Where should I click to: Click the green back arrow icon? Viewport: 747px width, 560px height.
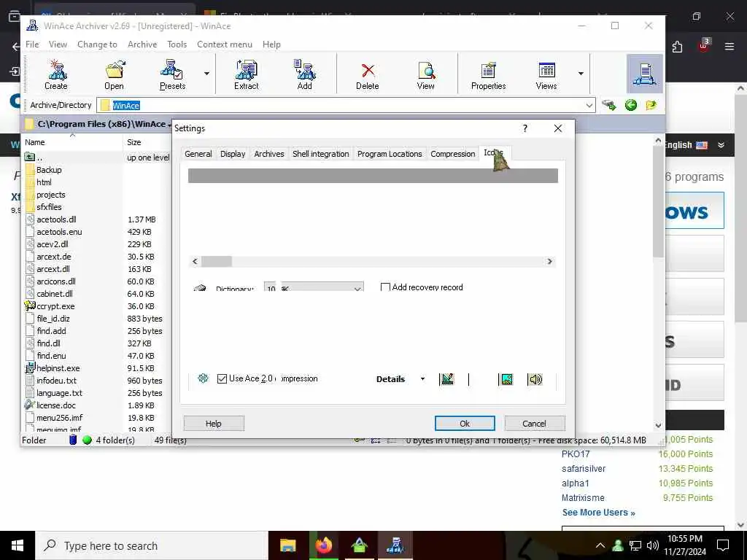[631, 105]
